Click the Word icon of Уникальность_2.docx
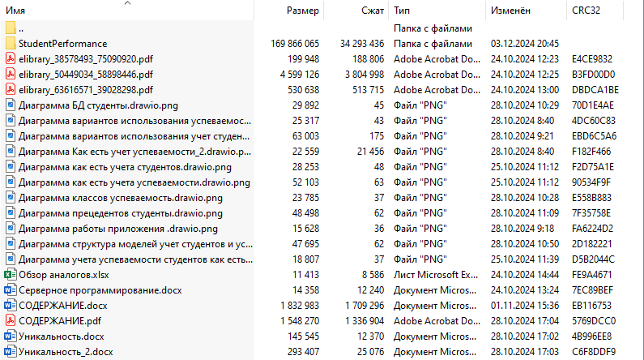644x360 pixels. tap(10, 352)
